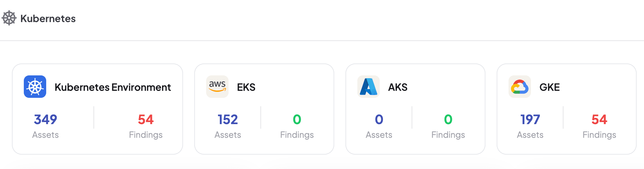The image size is (644, 169).
Task: Click the Google Cloud GKE logo
Action: pyautogui.click(x=520, y=87)
